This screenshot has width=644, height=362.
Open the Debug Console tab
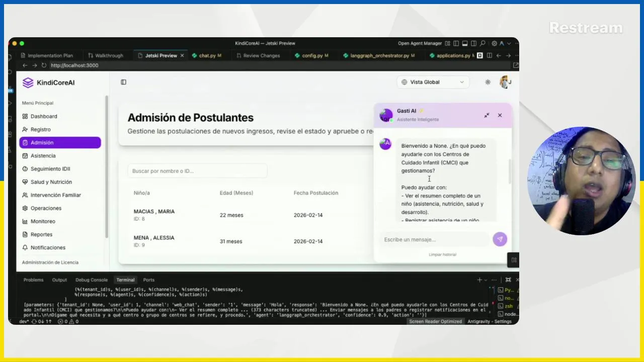(x=92, y=280)
